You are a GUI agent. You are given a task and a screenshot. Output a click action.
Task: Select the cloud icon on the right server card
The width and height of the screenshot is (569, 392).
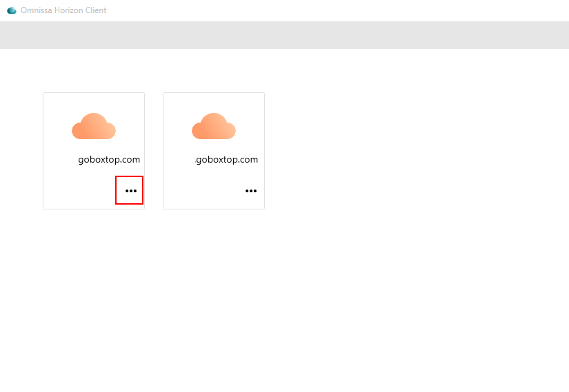click(214, 126)
